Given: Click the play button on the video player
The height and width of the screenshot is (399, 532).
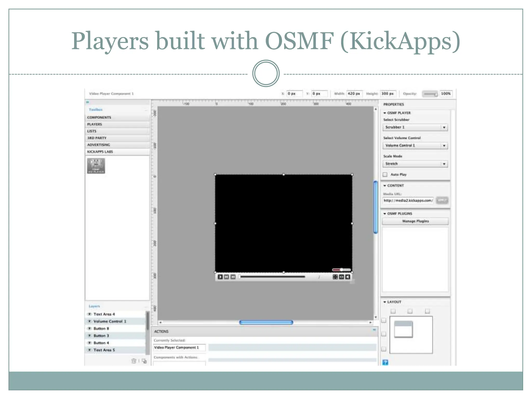Looking at the screenshot, I should click(220, 277).
